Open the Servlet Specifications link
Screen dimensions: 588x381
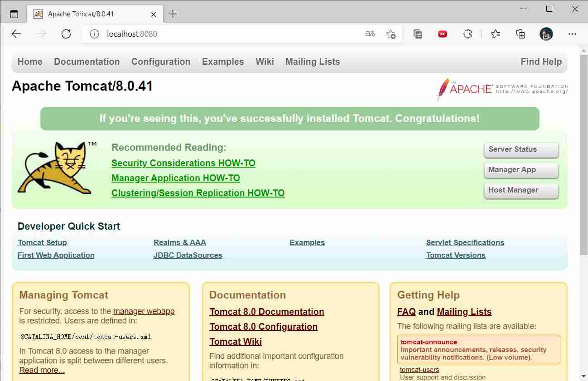pyautogui.click(x=465, y=242)
